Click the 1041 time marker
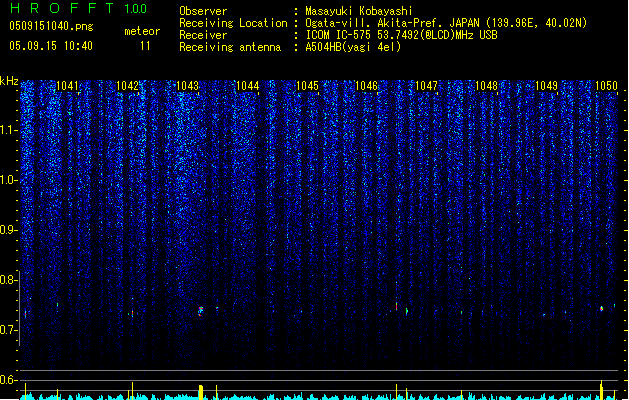The image size is (629, 400). (x=67, y=86)
